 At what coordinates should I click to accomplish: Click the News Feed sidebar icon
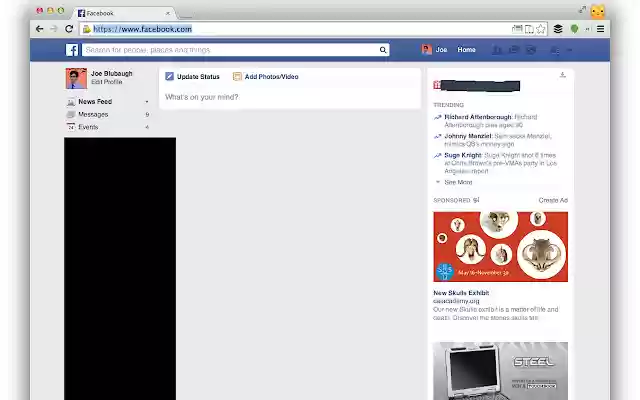tap(71, 102)
